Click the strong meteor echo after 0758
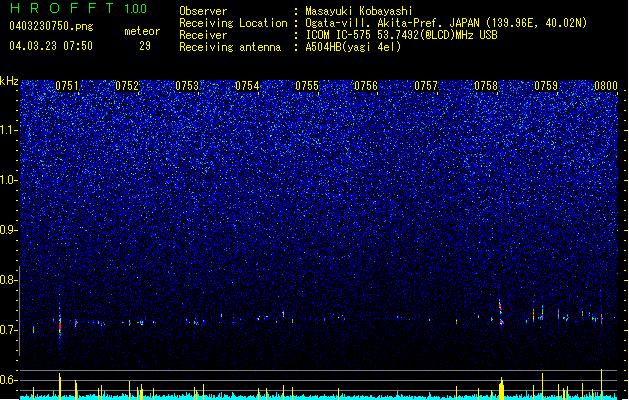This screenshot has width=629, height=400. pos(501,313)
